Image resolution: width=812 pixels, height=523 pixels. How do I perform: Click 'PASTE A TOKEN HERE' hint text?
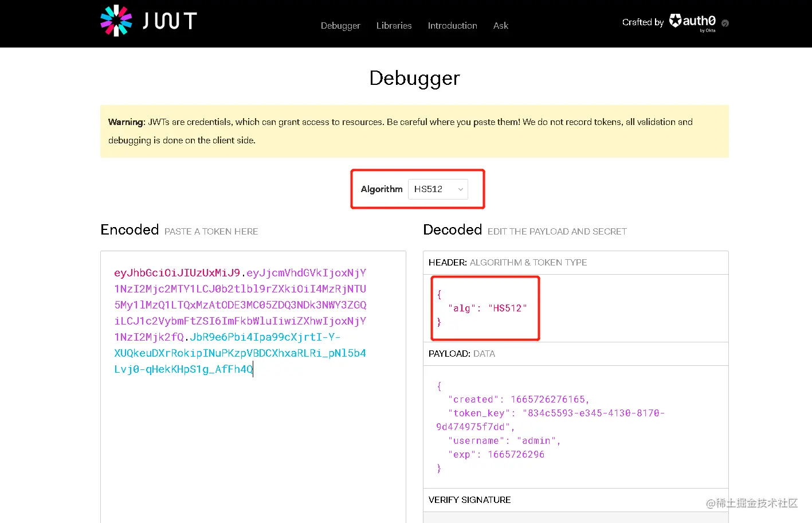[211, 232]
